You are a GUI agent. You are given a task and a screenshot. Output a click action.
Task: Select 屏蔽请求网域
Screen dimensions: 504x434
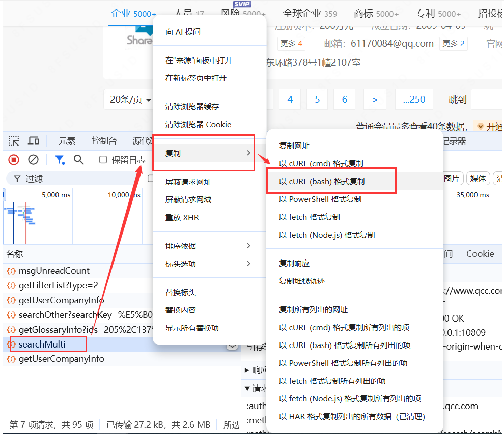click(x=188, y=200)
